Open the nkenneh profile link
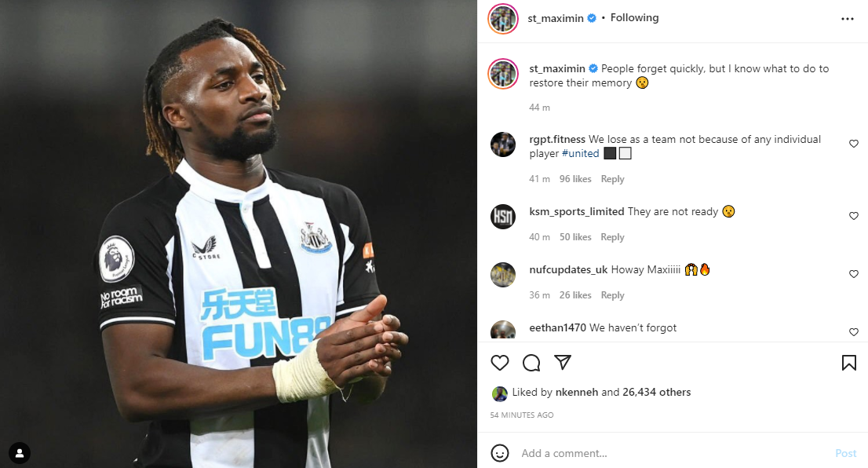 click(x=576, y=392)
